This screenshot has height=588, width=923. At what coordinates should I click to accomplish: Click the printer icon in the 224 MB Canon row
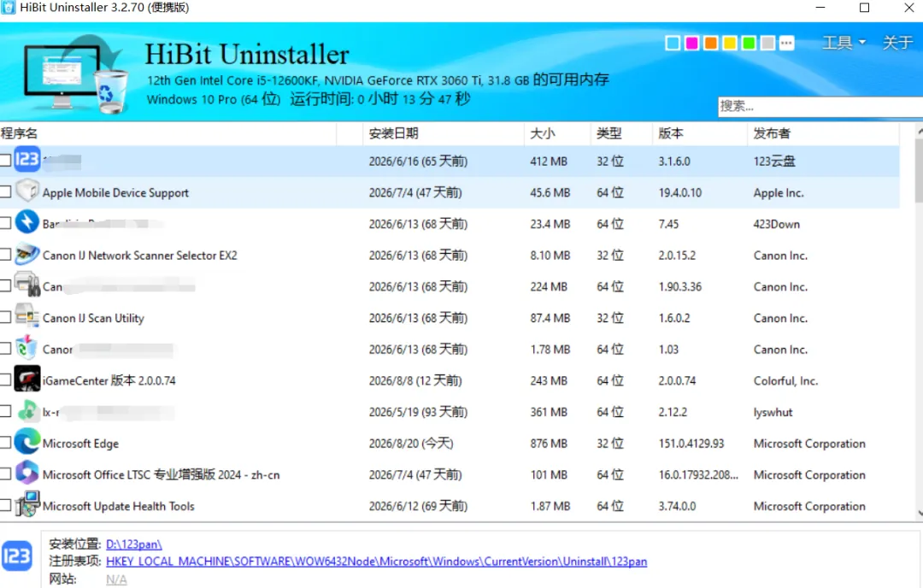[x=27, y=285]
